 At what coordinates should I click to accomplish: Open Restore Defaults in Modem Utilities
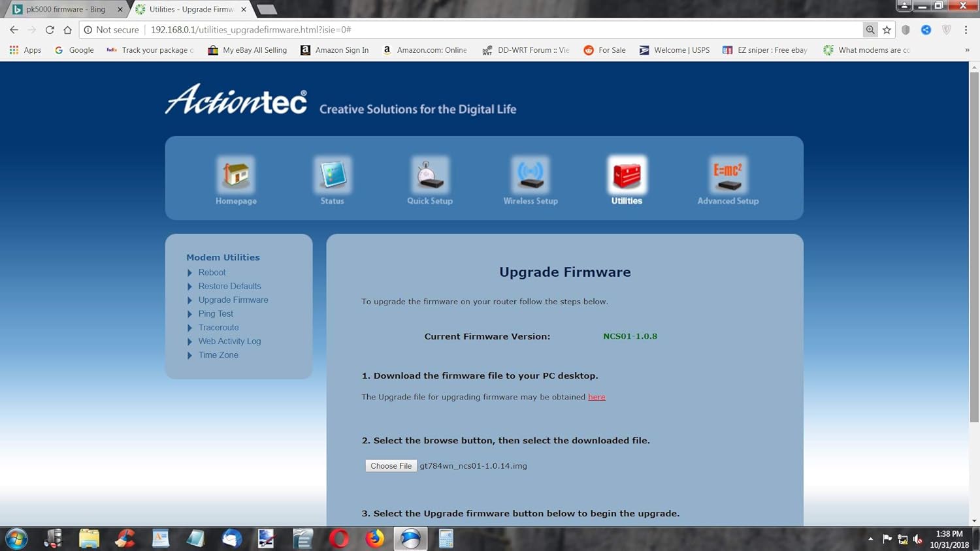pyautogui.click(x=229, y=286)
